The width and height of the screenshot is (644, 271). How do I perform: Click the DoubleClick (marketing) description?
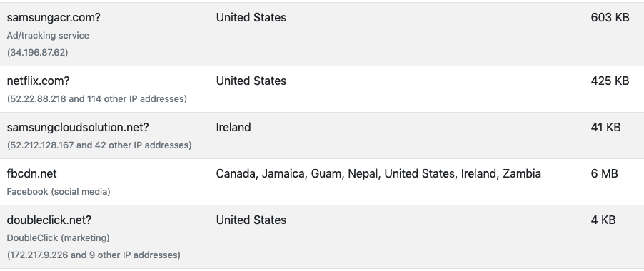tap(59, 237)
